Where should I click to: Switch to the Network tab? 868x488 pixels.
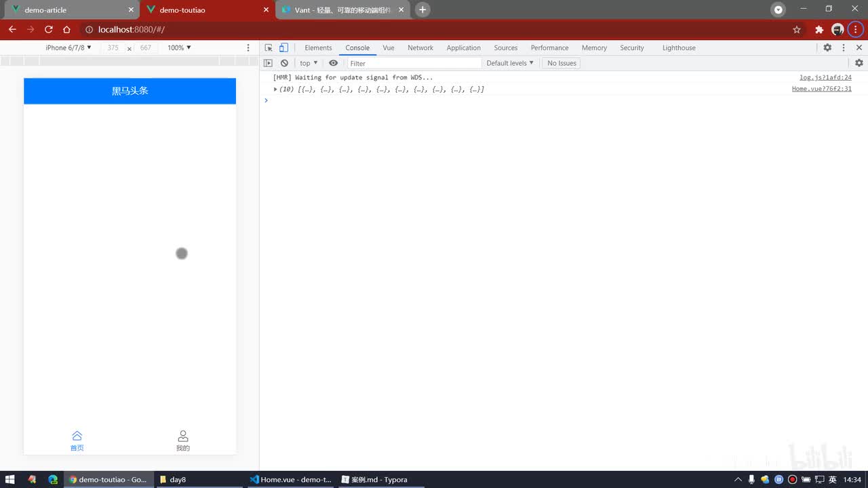(x=420, y=47)
